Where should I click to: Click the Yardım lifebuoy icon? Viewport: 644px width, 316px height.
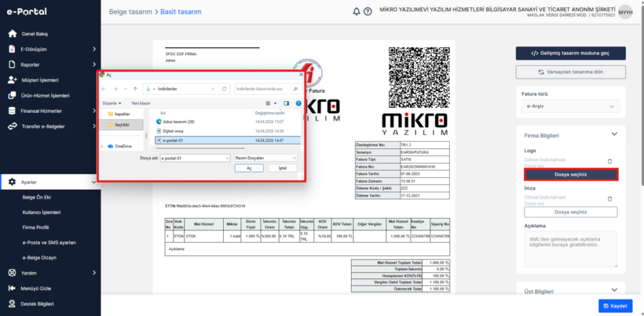13,273
